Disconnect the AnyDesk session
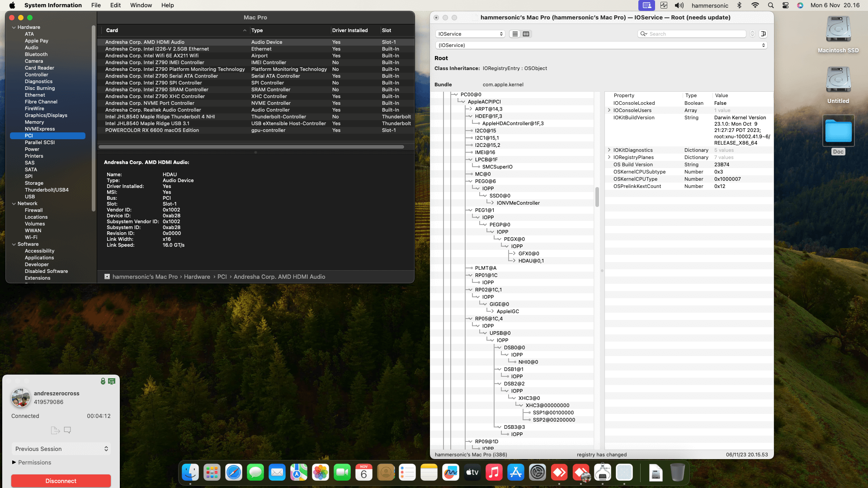Image resolution: width=868 pixels, height=488 pixels. (x=61, y=481)
